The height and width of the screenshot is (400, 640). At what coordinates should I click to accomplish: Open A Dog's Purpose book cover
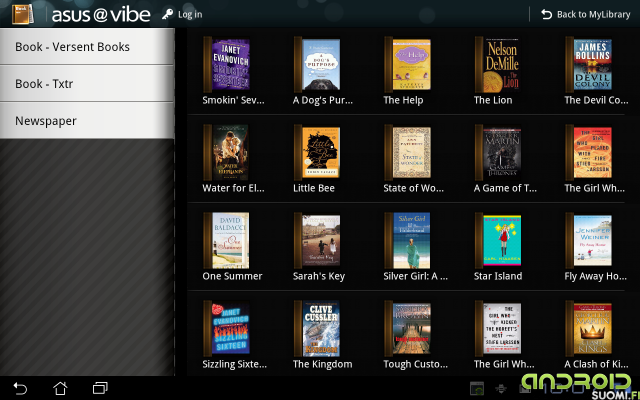click(x=317, y=64)
